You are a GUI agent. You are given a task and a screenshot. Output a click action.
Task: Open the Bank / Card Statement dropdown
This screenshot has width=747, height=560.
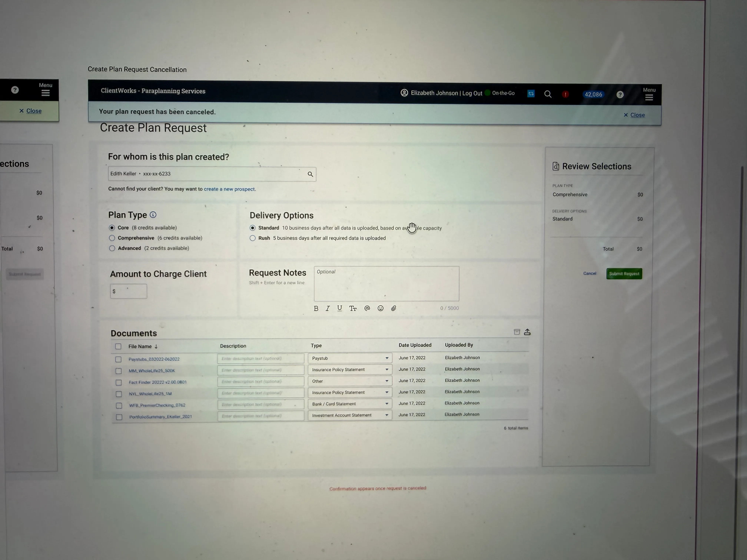[x=350, y=404]
